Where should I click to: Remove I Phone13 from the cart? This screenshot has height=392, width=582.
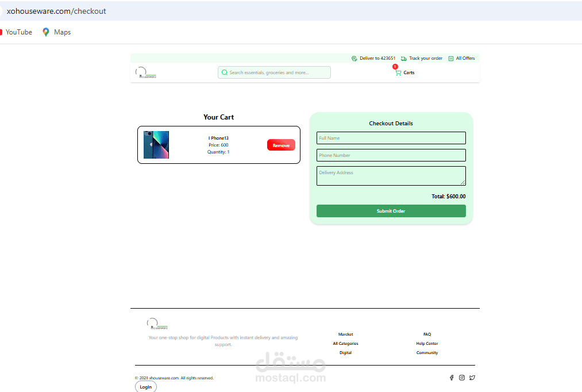[281, 145]
